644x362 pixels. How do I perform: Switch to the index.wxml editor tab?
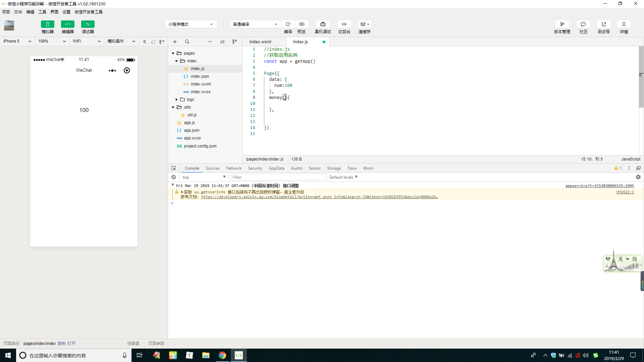[x=260, y=42]
